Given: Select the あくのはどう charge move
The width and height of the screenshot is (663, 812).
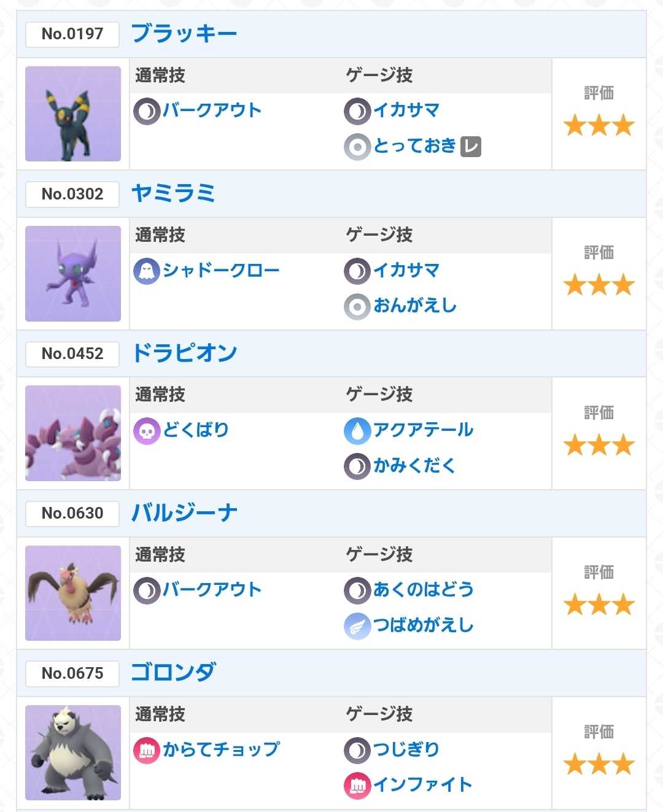Looking at the screenshot, I should [x=424, y=590].
